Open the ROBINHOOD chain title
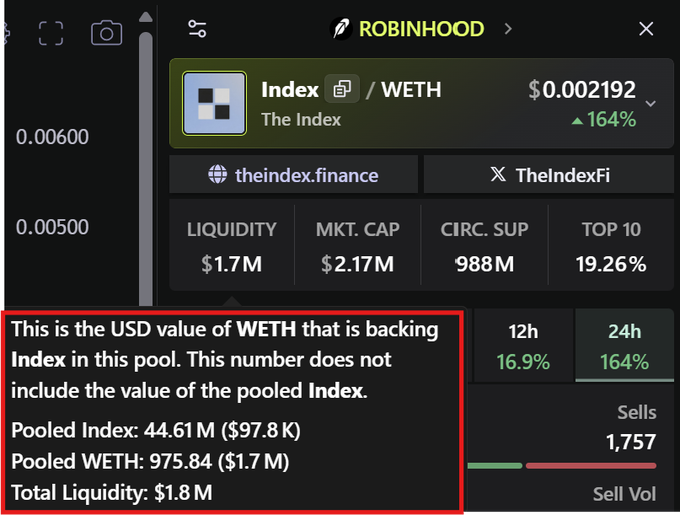The image size is (680, 515). click(x=421, y=29)
